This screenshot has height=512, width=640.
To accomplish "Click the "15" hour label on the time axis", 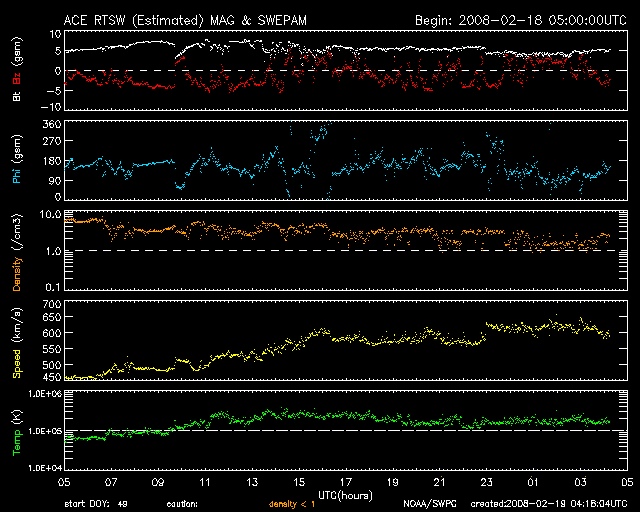I will click(299, 482).
